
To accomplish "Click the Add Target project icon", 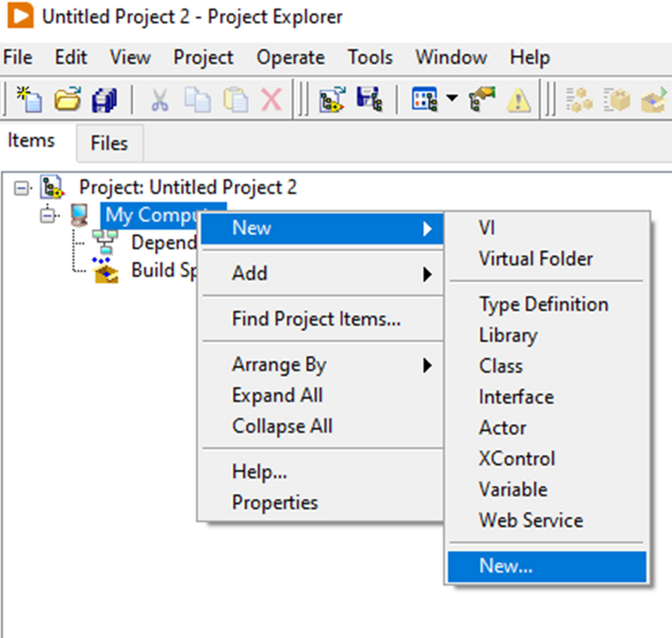I will [x=332, y=99].
